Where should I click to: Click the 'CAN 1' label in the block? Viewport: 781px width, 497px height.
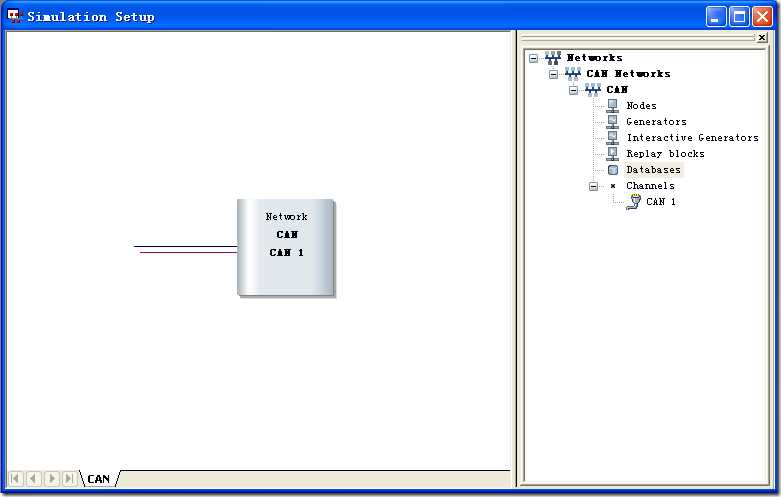(x=286, y=252)
